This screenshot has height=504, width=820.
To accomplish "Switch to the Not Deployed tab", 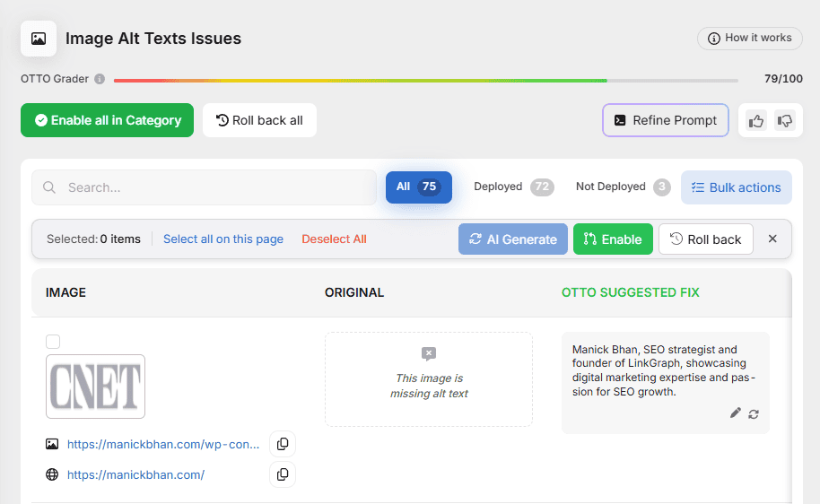I will 623,187.
